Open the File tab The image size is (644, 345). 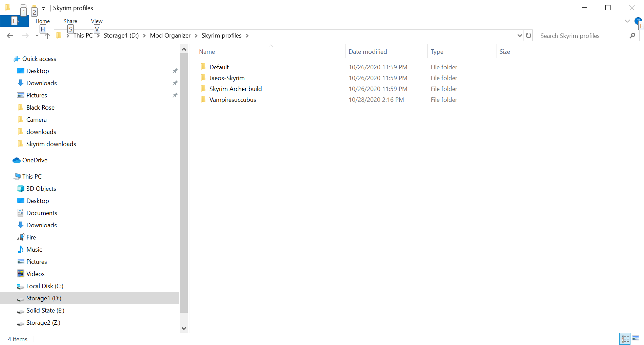coord(15,21)
